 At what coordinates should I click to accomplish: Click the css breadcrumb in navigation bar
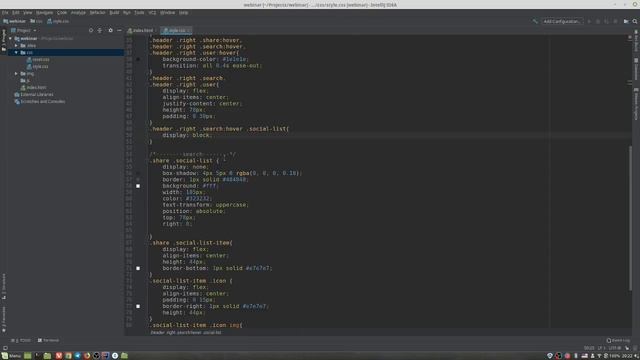point(36,21)
